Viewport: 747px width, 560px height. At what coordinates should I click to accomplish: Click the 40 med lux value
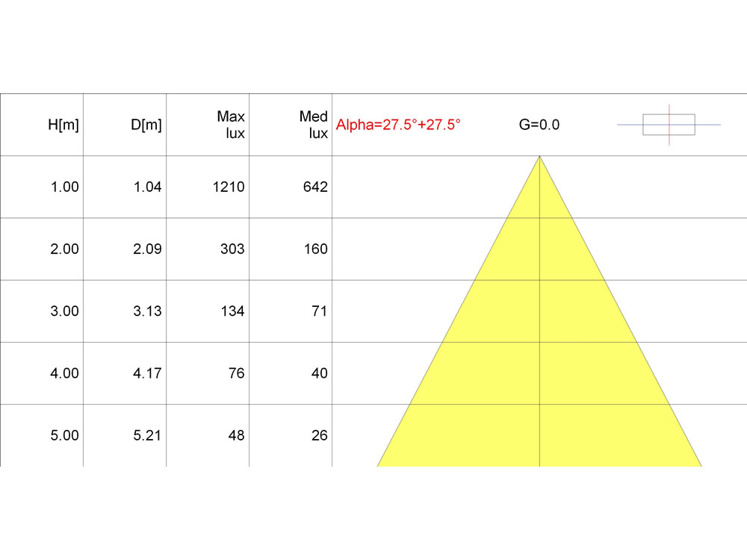tap(320, 373)
